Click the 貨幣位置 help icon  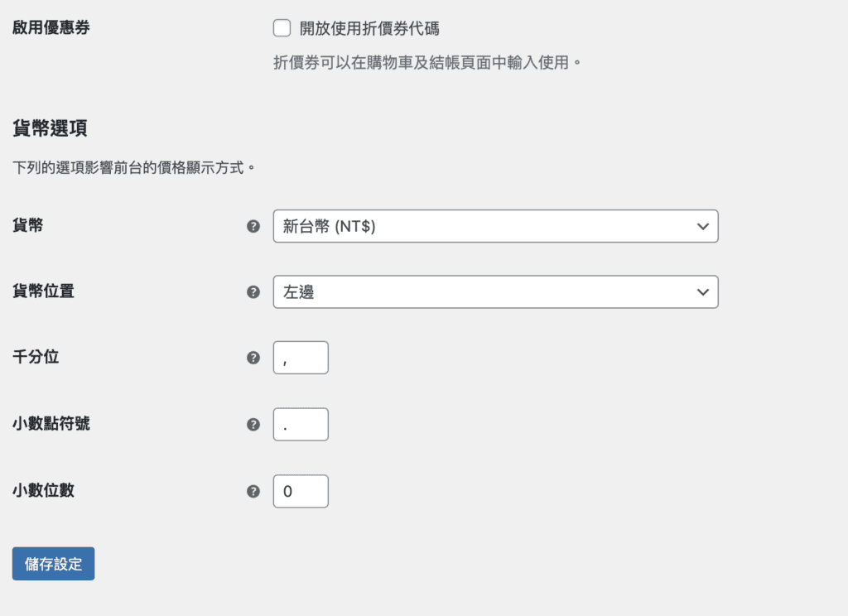click(253, 291)
